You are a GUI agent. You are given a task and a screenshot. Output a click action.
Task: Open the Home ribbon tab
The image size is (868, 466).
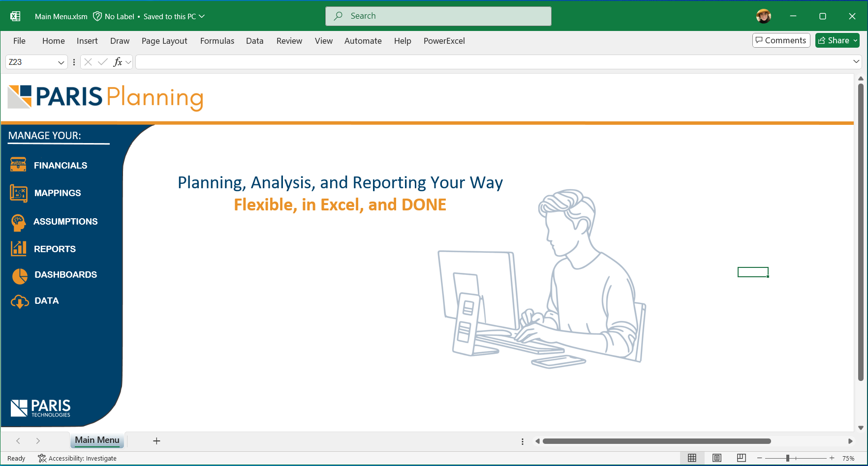(x=54, y=41)
